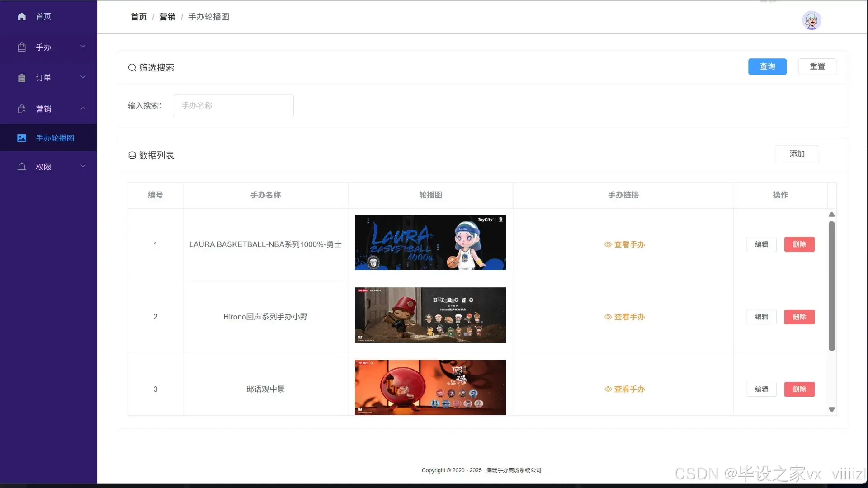The height and width of the screenshot is (488, 868).
Task: Click the 订单 clipboard icon
Action: pos(22,78)
